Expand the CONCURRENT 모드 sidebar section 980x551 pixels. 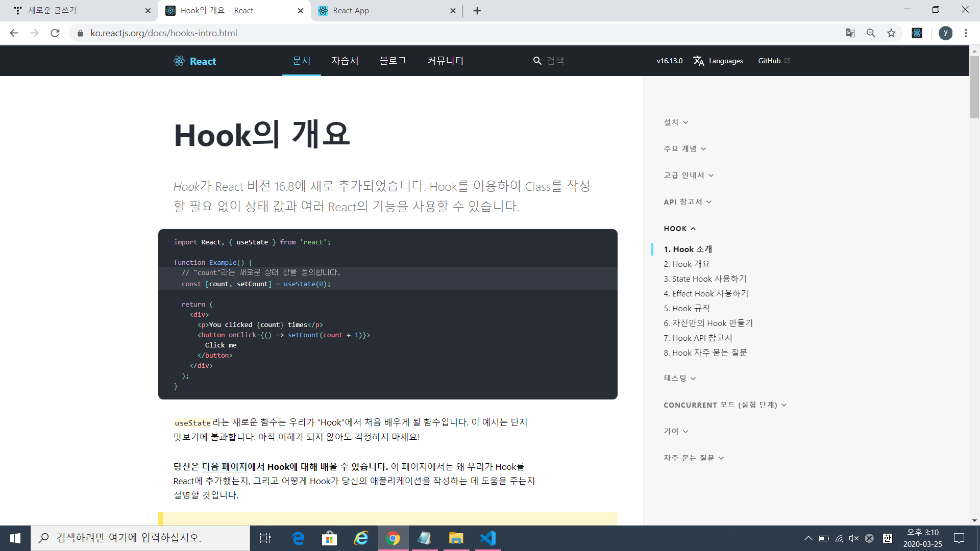[725, 405]
